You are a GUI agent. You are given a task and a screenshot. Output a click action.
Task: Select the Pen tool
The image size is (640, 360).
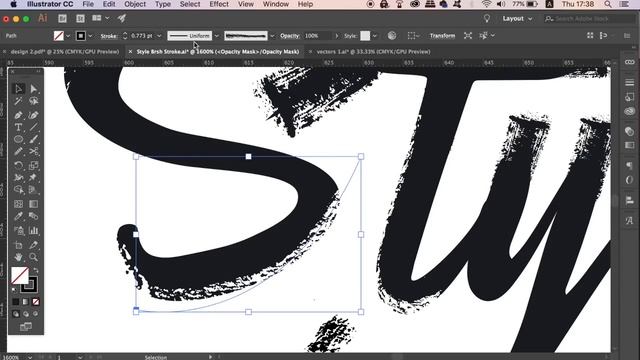tap(18, 115)
